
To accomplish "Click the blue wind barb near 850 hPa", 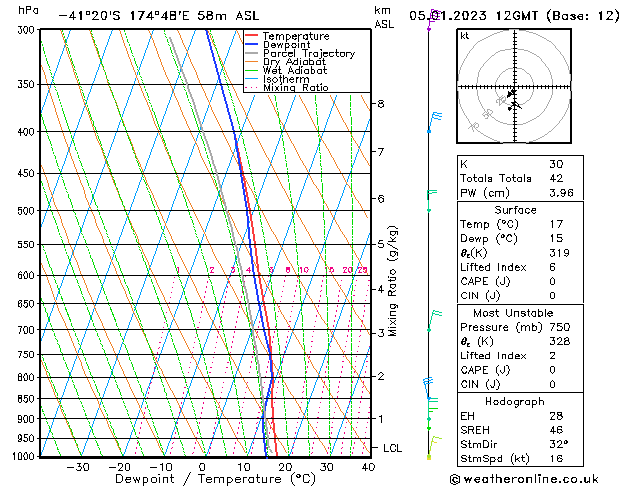I will click(x=428, y=388).
